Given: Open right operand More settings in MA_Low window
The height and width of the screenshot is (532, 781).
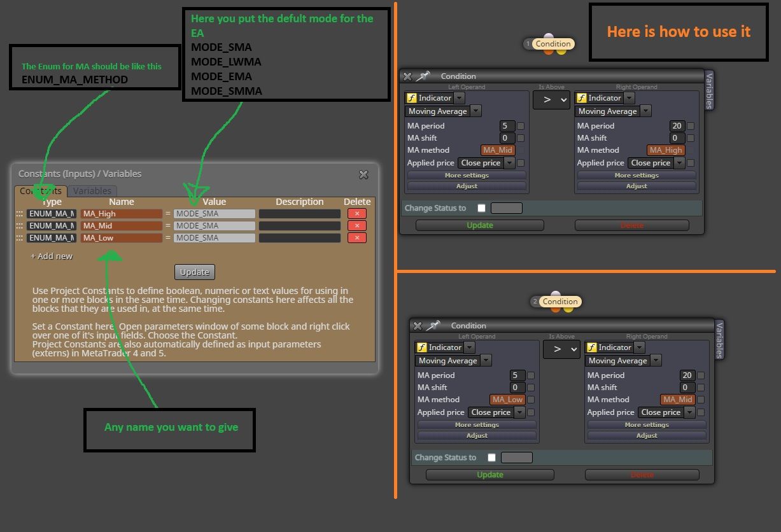Looking at the screenshot, I should pos(647,425).
